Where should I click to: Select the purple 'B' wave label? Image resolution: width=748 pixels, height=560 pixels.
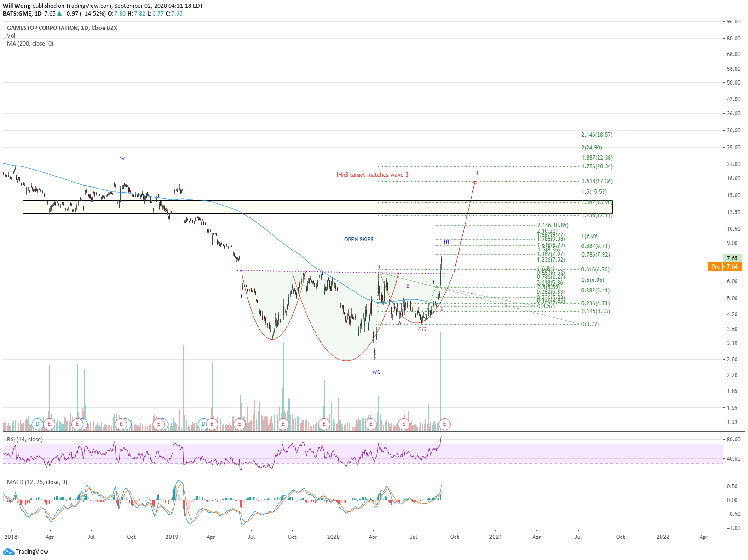pyautogui.click(x=408, y=286)
